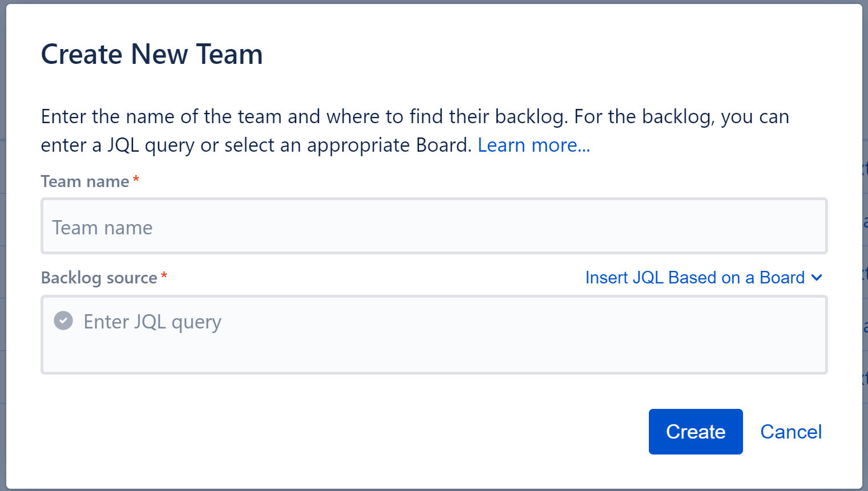Select the Backlog source label
The height and width of the screenshot is (491, 868).
click(x=99, y=278)
